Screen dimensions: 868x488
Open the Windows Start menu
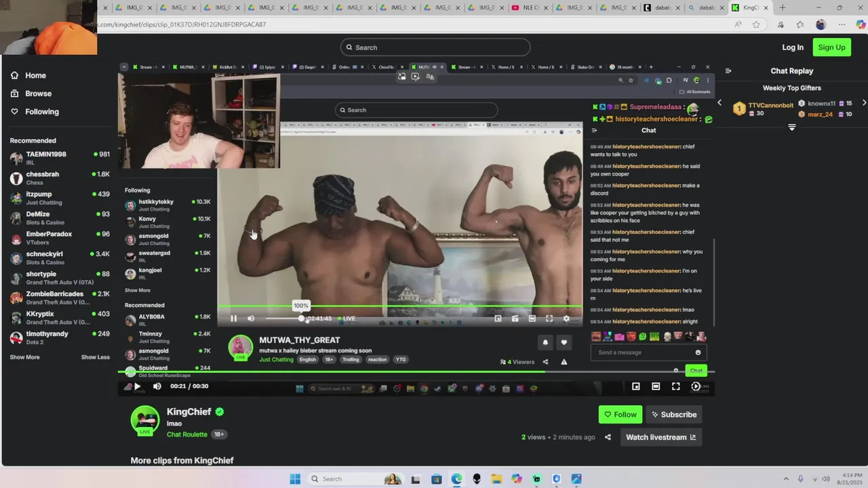295,479
